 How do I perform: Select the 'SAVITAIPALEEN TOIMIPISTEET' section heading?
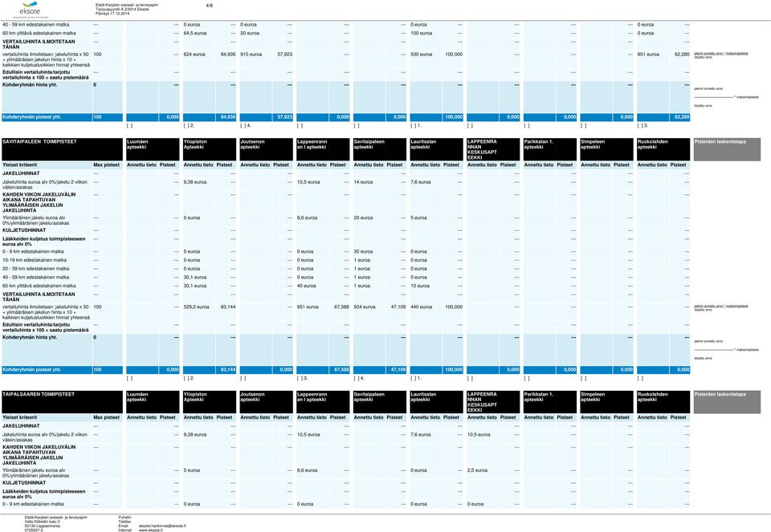click(x=39, y=141)
